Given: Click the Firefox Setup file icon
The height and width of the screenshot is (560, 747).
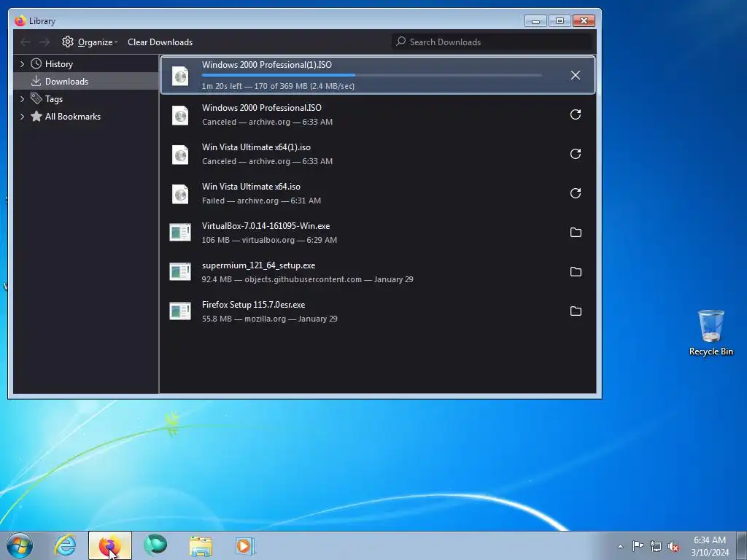Looking at the screenshot, I should pyautogui.click(x=180, y=311).
